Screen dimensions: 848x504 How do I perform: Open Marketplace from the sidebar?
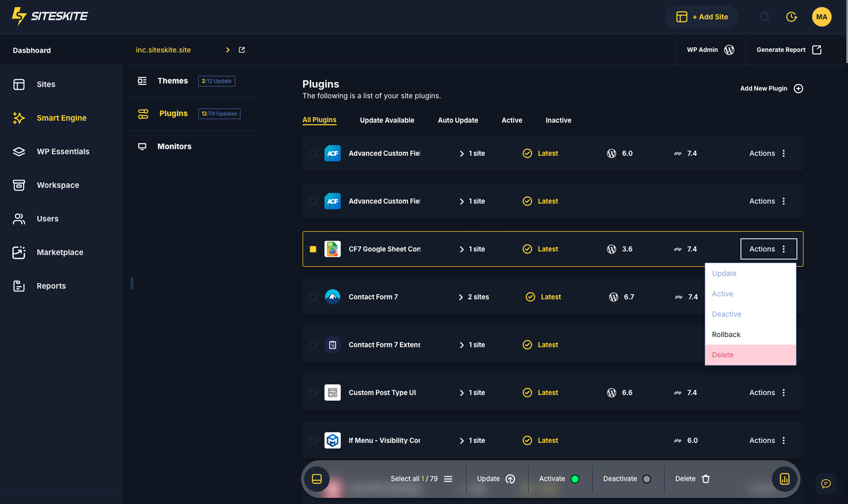(60, 252)
